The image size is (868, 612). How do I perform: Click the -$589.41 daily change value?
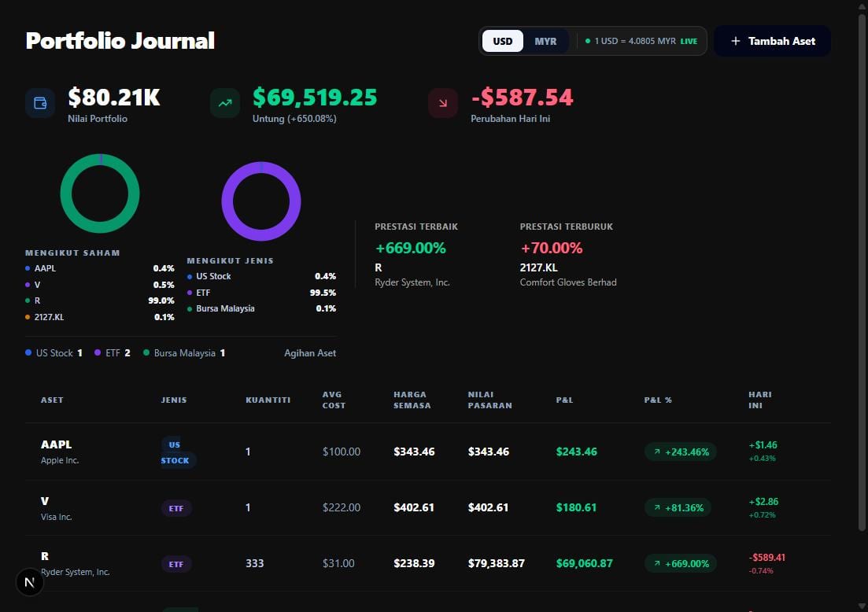(x=766, y=558)
